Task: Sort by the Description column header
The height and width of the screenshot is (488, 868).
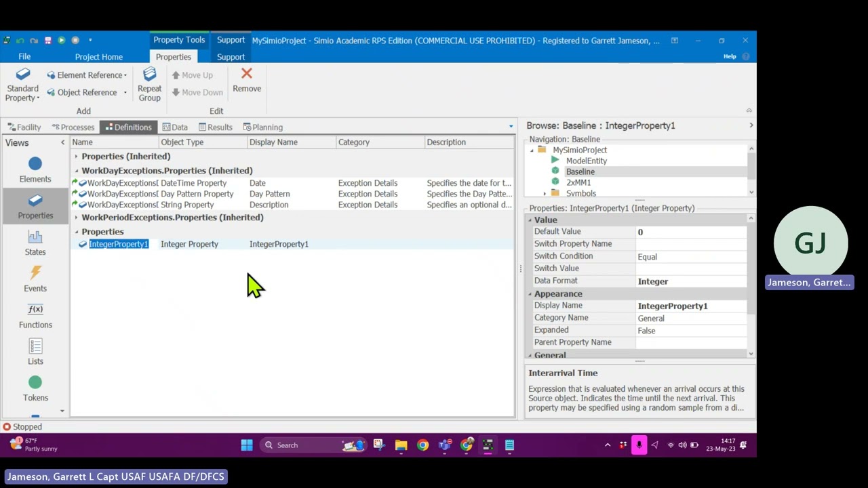Action: [x=469, y=142]
